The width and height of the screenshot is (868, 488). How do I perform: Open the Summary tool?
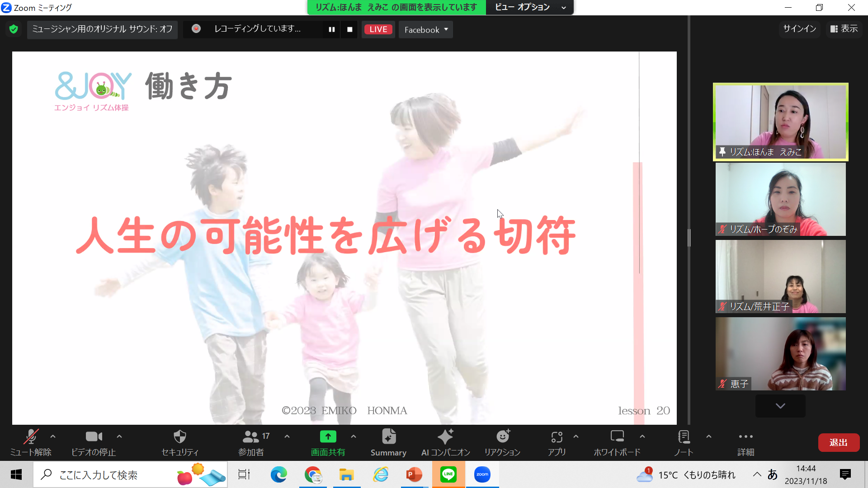tap(388, 443)
